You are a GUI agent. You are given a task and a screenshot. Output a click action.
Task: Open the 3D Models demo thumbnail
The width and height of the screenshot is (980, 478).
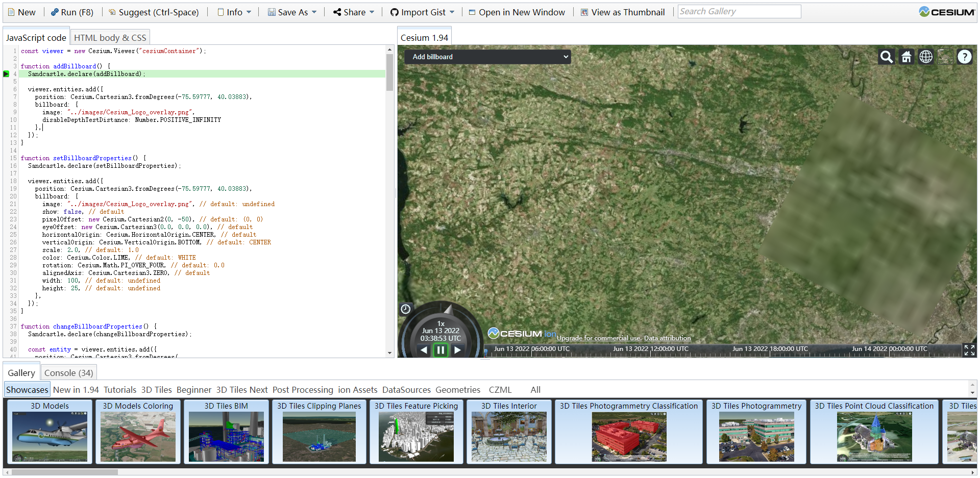[x=50, y=432]
